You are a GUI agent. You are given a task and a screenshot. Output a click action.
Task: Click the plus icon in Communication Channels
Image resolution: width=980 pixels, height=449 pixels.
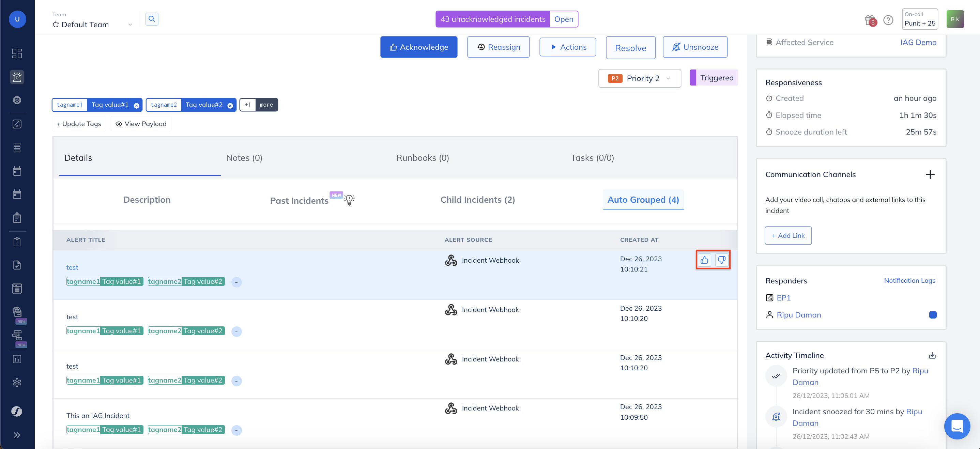point(930,174)
